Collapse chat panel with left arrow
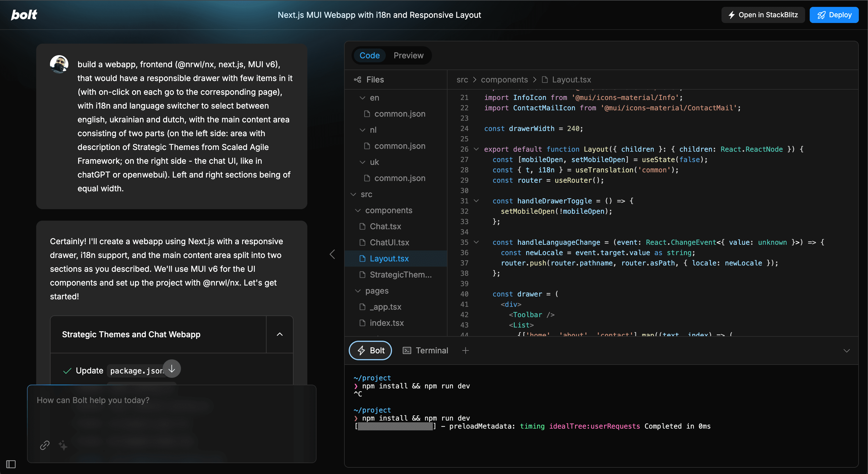 click(332, 254)
